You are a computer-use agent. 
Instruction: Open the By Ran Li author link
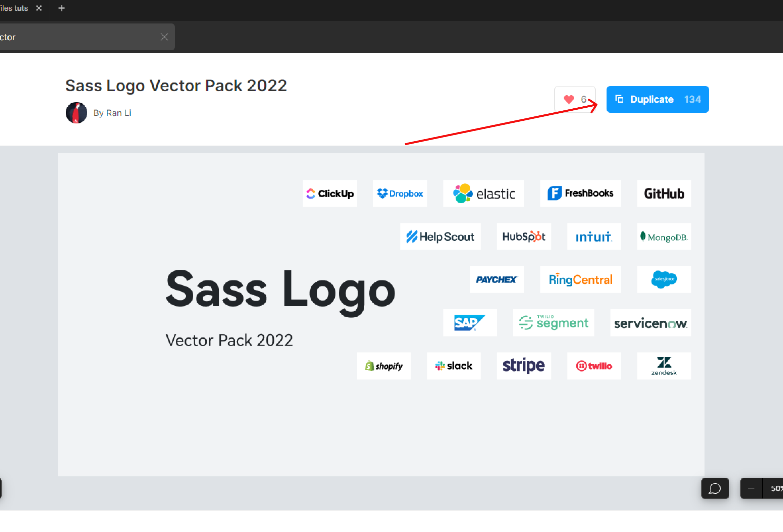tap(112, 113)
